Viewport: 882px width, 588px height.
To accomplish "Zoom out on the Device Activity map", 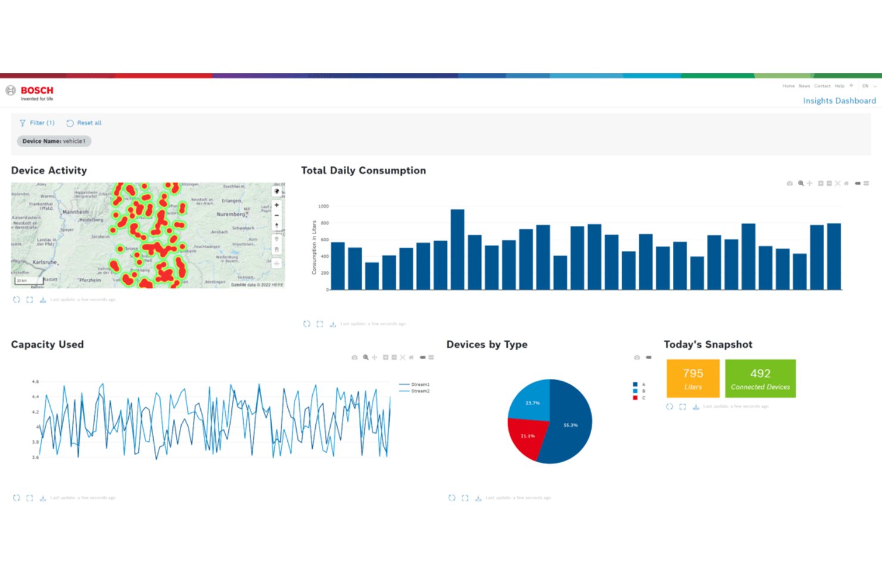I will tap(277, 215).
